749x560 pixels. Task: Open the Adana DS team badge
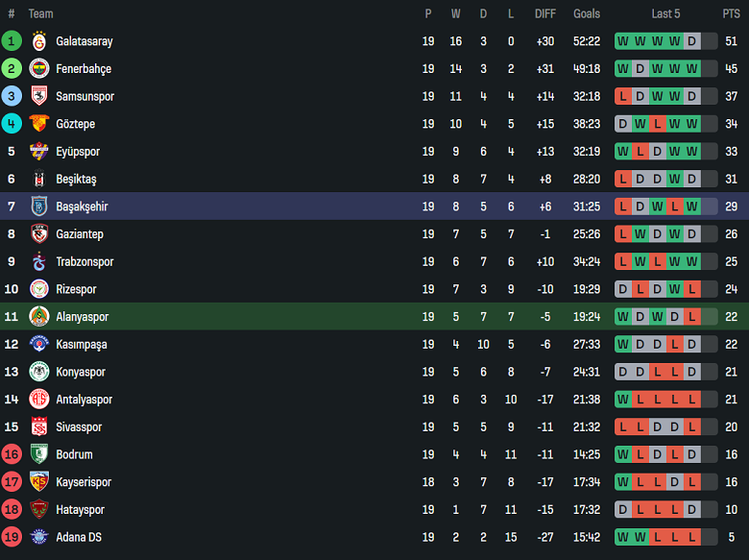click(39, 537)
